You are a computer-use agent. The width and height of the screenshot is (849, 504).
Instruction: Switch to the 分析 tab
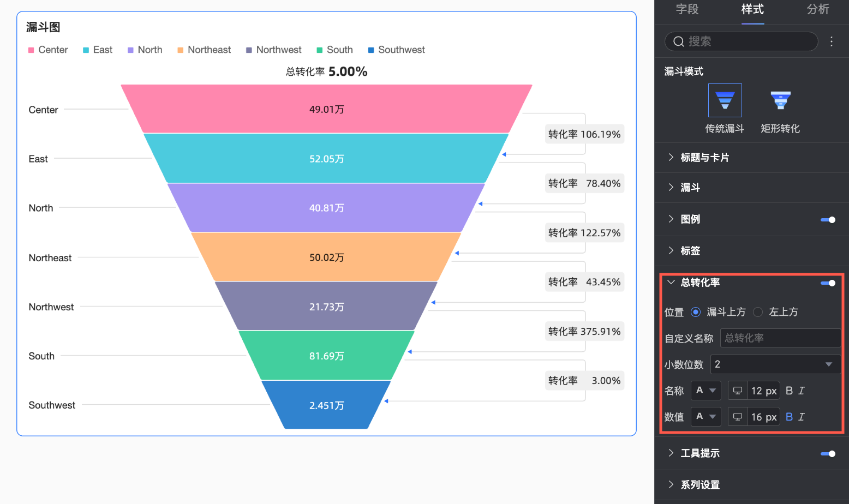pyautogui.click(x=818, y=9)
